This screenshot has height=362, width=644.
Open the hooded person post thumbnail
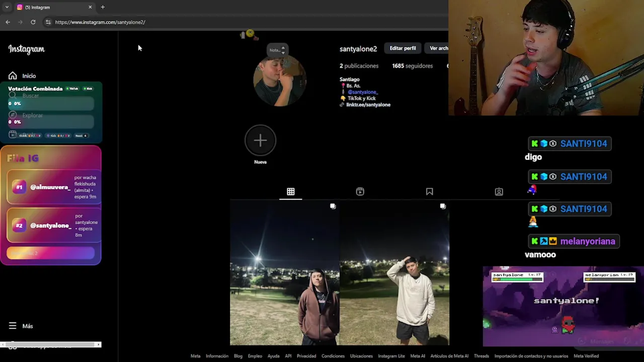(x=284, y=273)
